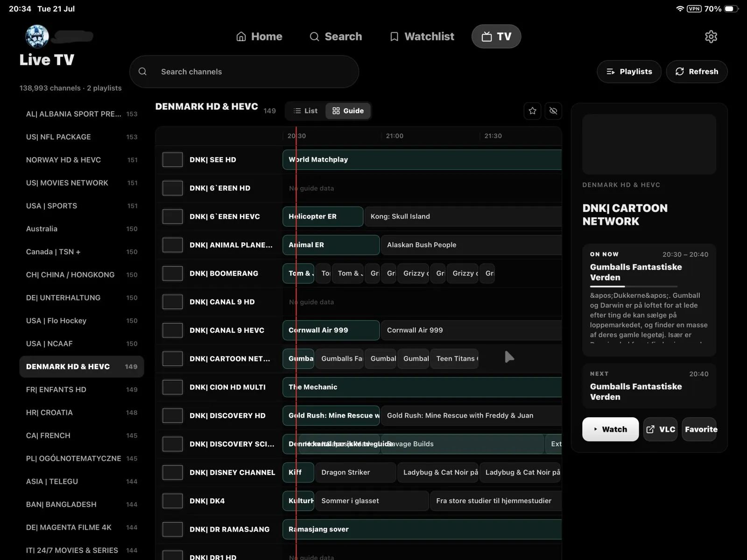Image resolution: width=747 pixels, height=560 pixels.
Task: Select DNK| ANIMAL PLANE... channel name
Action: click(x=231, y=245)
